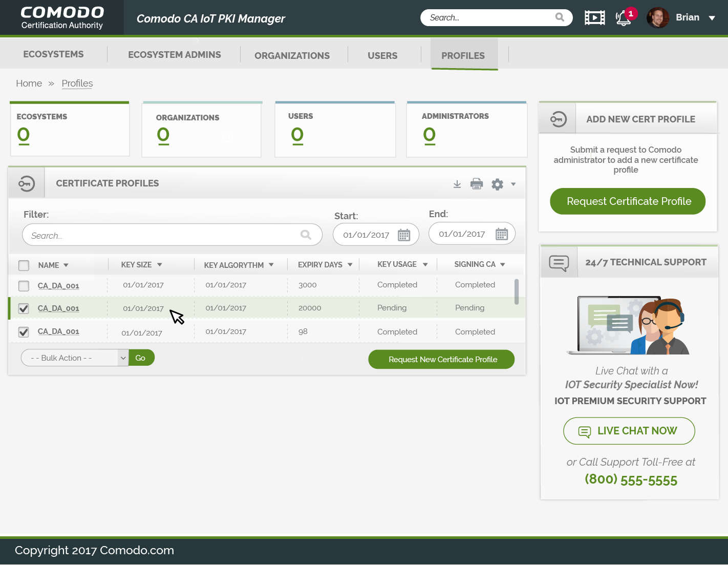Open the ADMINISTRATORS count card
The height and width of the screenshot is (565, 728).
click(x=466, y=129)
